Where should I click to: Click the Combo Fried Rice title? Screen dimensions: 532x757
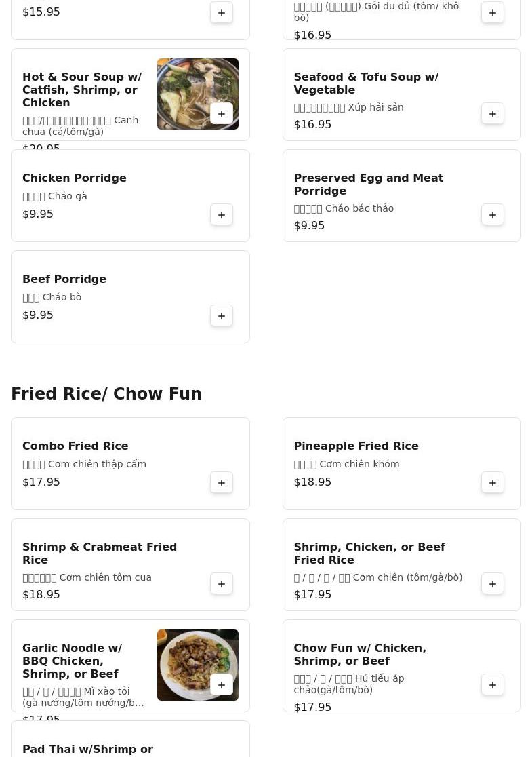point(75,446)
